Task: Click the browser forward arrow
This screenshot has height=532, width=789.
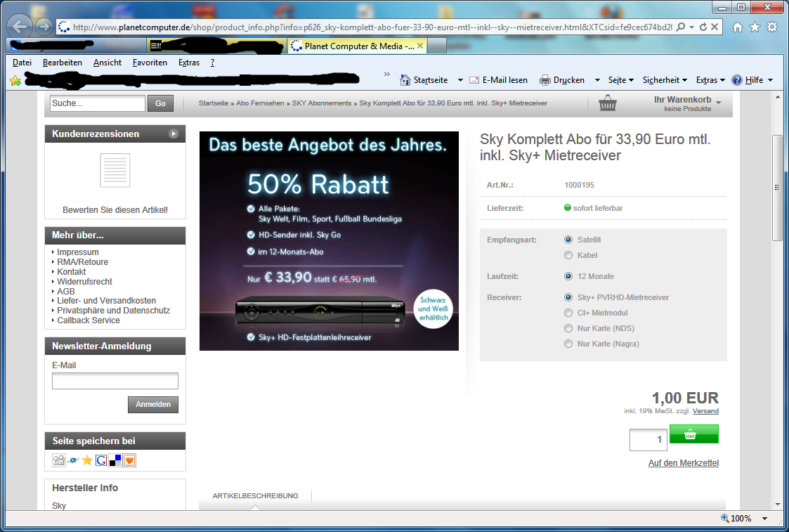Action: click(x=44, y=26)
